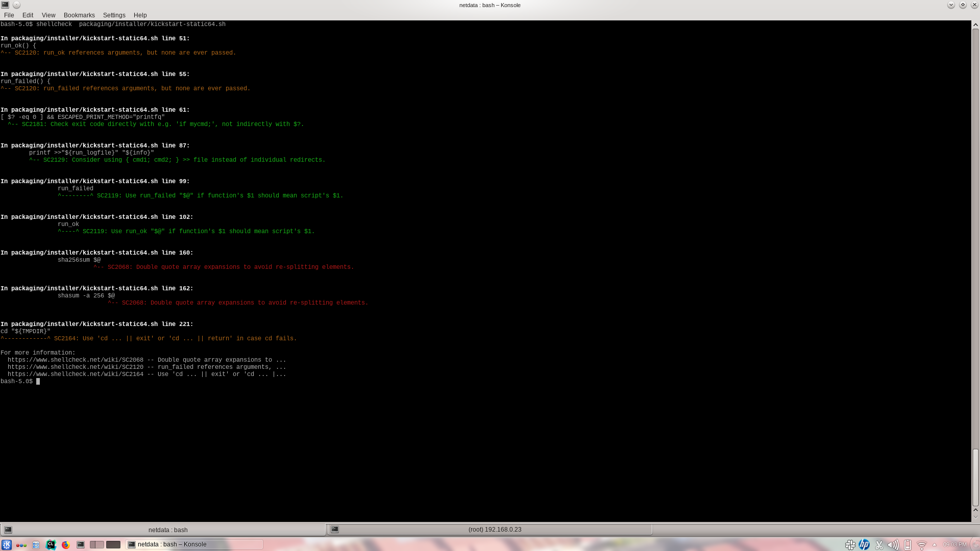Open the Bookmarks menu
This screenshot has height=551, width=980.
tap(79, 15)
